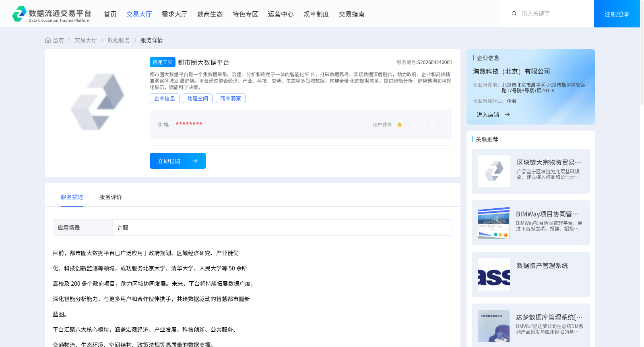Open thumbnail of 数据资产管理系统 recommendation
Viewport: 644px width, 347px height.
pos(494,274)
